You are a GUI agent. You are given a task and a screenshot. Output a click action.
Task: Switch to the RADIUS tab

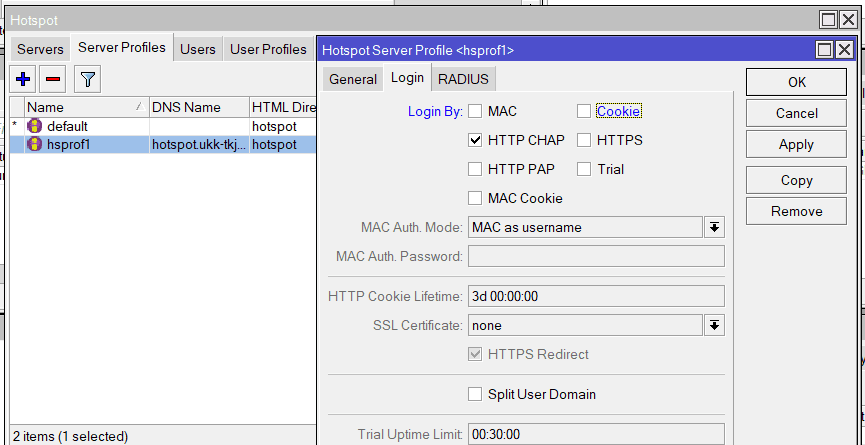[x=465, y=79]
